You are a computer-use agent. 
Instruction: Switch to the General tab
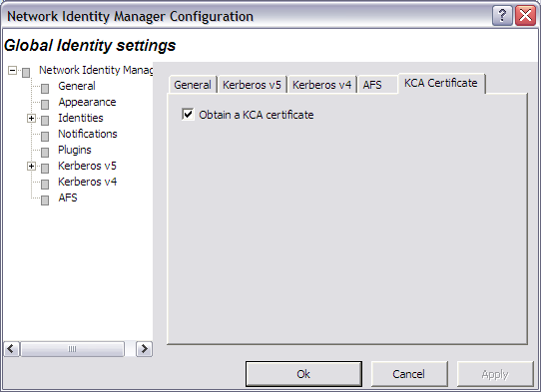click(x=193, y=85)
